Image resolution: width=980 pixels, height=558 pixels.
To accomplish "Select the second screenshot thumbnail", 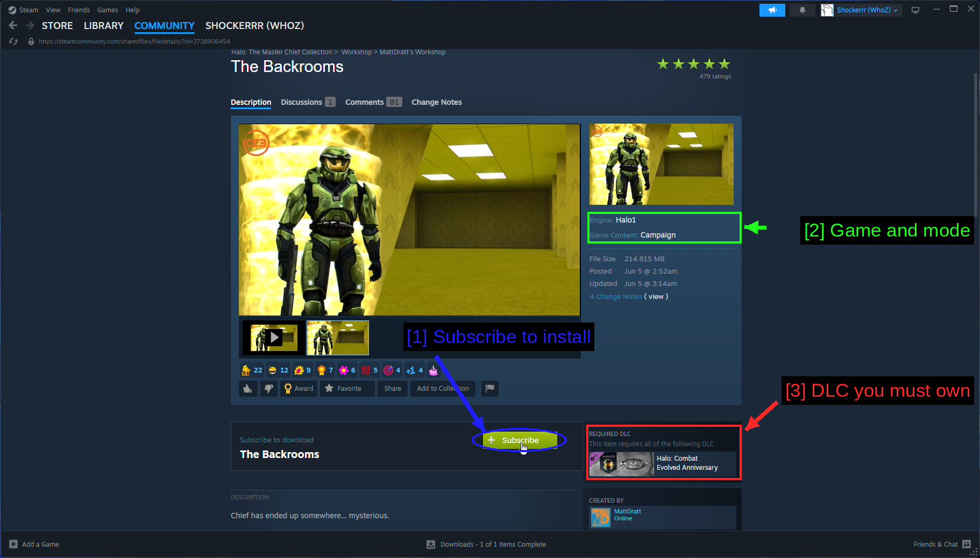I will click(x=338, y=338).
